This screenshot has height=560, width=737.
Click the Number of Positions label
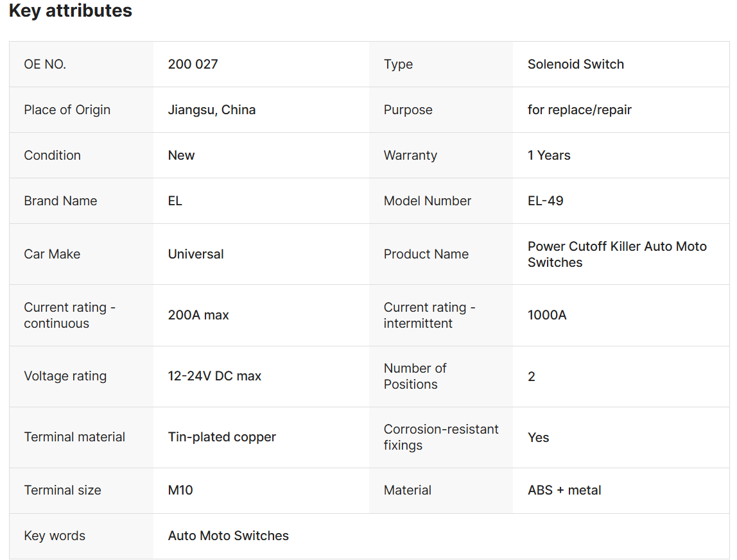(x=415, y=377)
